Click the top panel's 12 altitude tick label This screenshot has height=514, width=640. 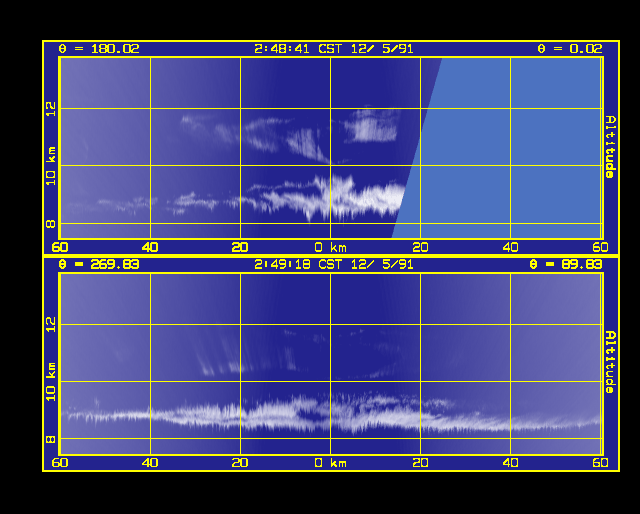[x=51, y=109]
